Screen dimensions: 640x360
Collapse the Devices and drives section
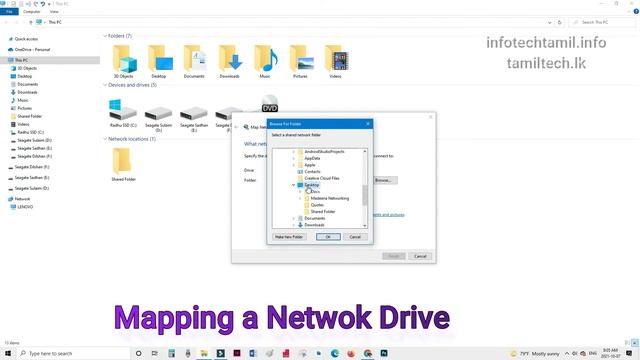point(105,85)
